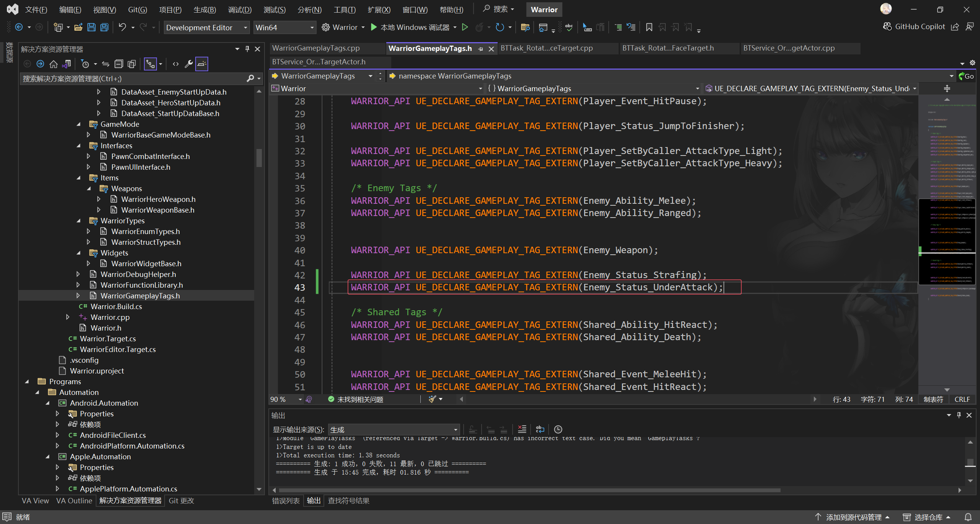Viewport: 980px width, 524px height.
Task: Click the Home icon in Solution Explorer
Action: tap(54, 64)
